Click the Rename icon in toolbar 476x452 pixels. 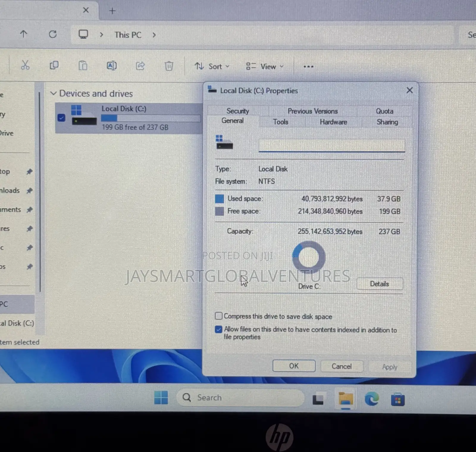(x=112, y=66)
